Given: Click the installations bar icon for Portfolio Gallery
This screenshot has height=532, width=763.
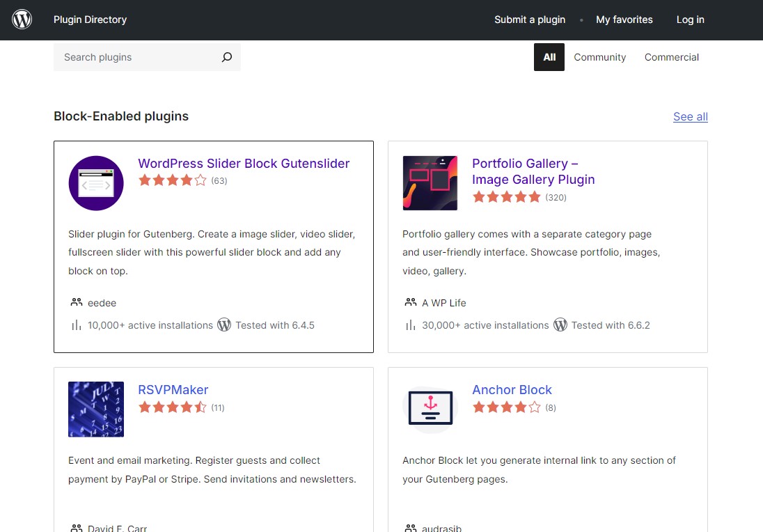Looking at the screenshot, I should pyautogui.click(x=411, y=325).
